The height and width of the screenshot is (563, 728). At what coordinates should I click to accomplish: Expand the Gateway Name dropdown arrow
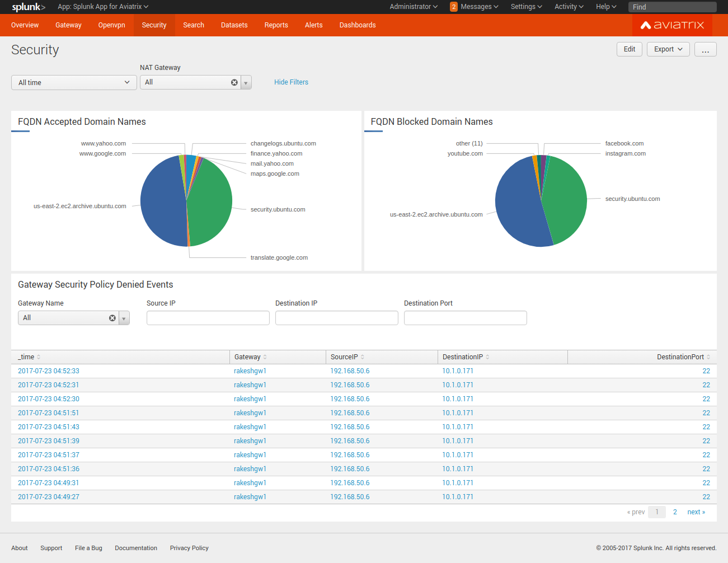(x=124, y=318)
